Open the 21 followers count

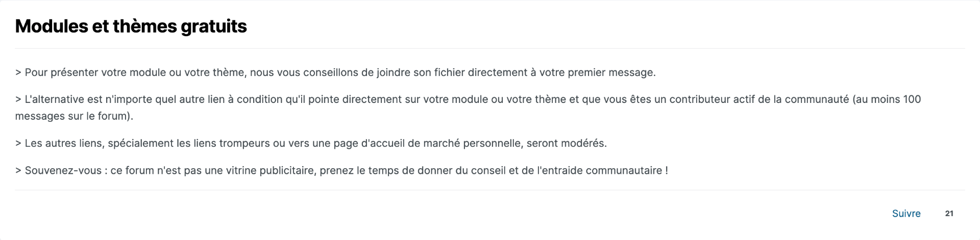(x=949, y=214)
